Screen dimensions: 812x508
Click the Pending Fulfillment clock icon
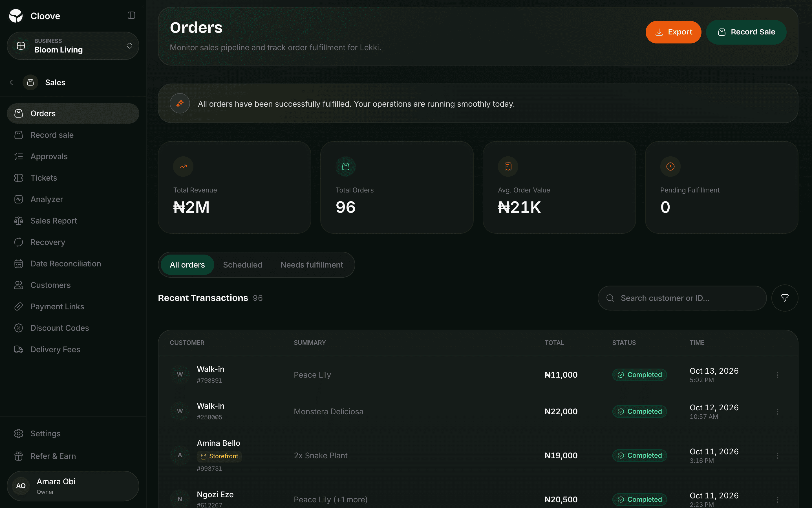click(670, 167)
